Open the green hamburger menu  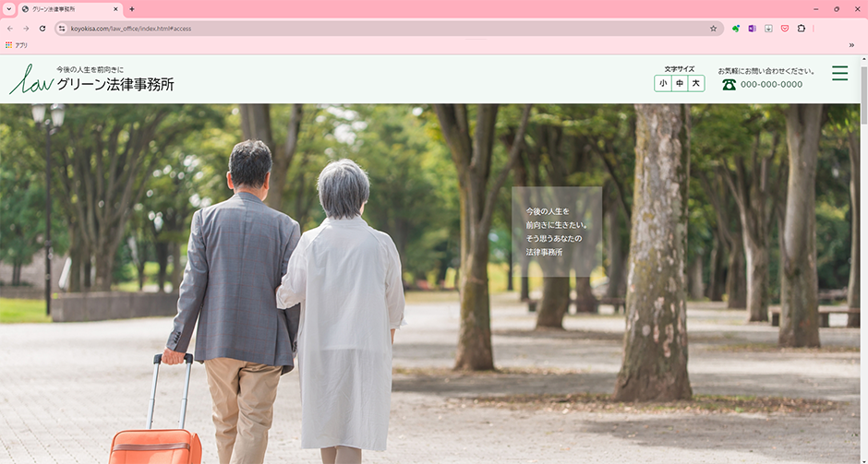838,74
